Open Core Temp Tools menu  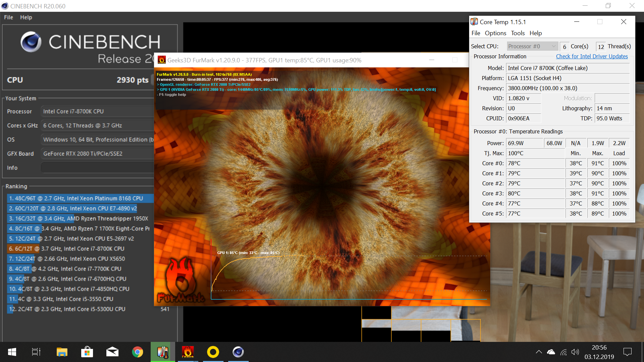click(x=517, y=33)
